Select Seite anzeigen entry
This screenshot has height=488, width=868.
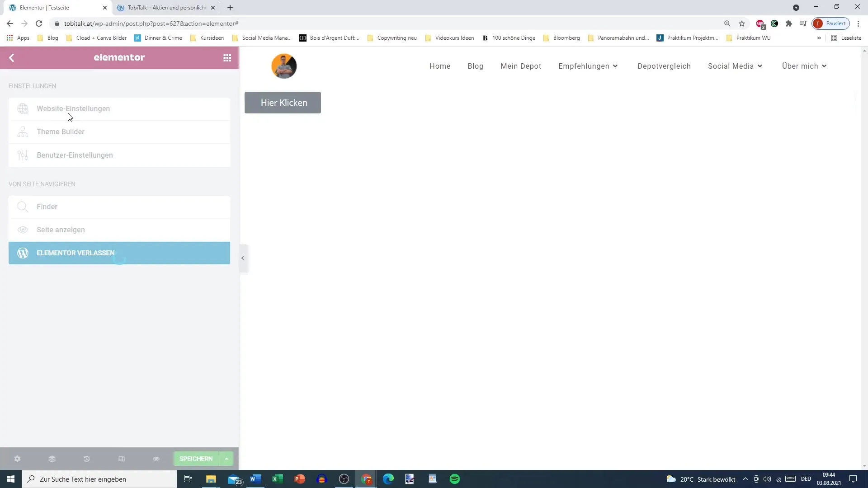point(119,230)
